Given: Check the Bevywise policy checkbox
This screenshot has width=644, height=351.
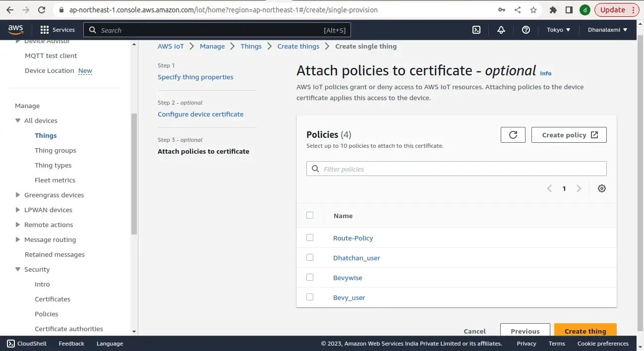Looking at the screenshot, I should [310, 277].
